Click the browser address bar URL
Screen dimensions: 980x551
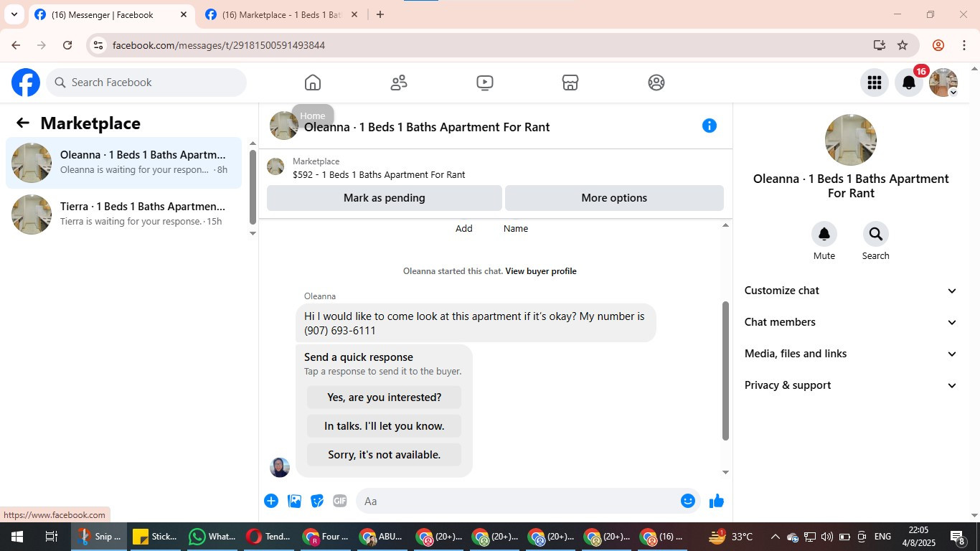click(219, 45)
